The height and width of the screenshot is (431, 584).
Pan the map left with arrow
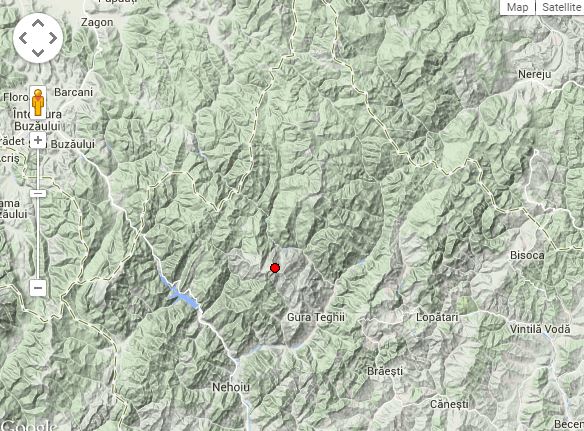tap(23, 38)
